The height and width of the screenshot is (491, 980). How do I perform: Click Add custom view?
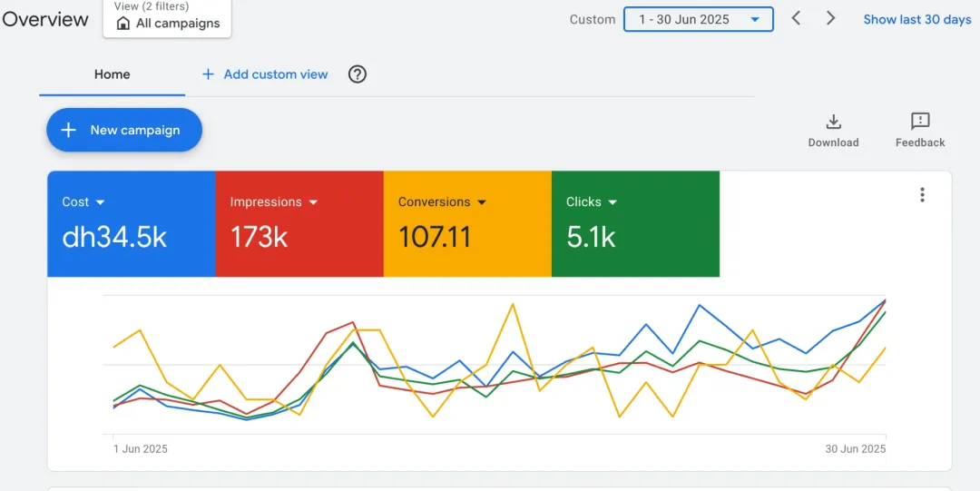[265, 74]
